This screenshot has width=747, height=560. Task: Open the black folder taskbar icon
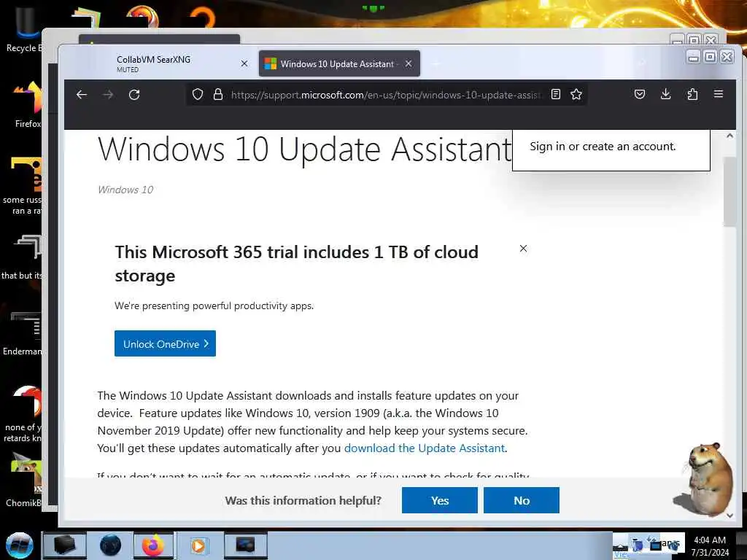(x=65, y=545)
